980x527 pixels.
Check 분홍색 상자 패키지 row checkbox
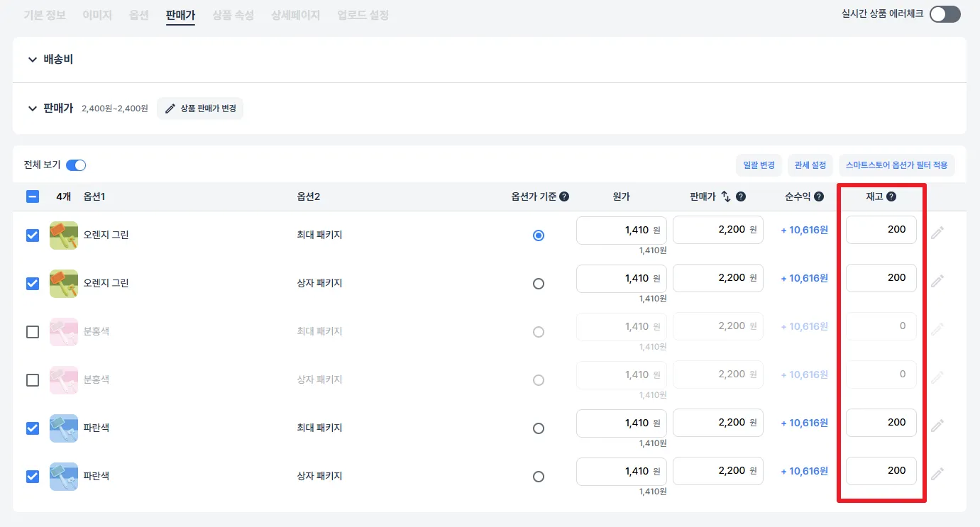33,380
